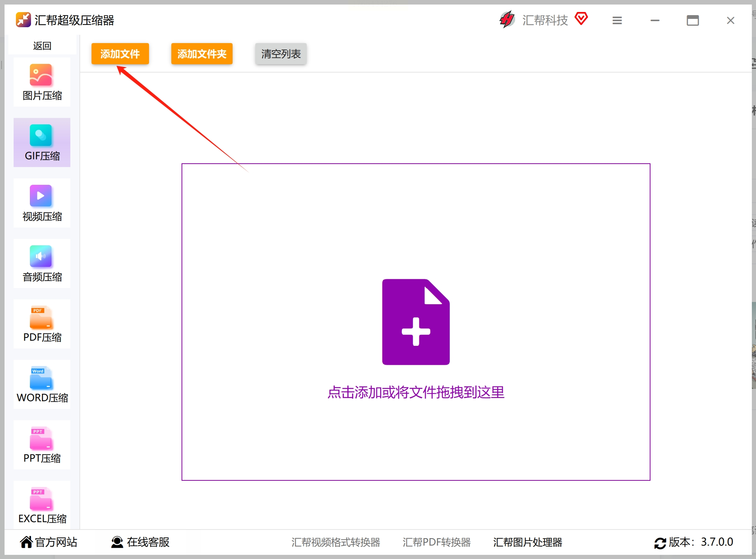
Task: Open the 音频压缩 audio compression tool
Action: [42, 263]
